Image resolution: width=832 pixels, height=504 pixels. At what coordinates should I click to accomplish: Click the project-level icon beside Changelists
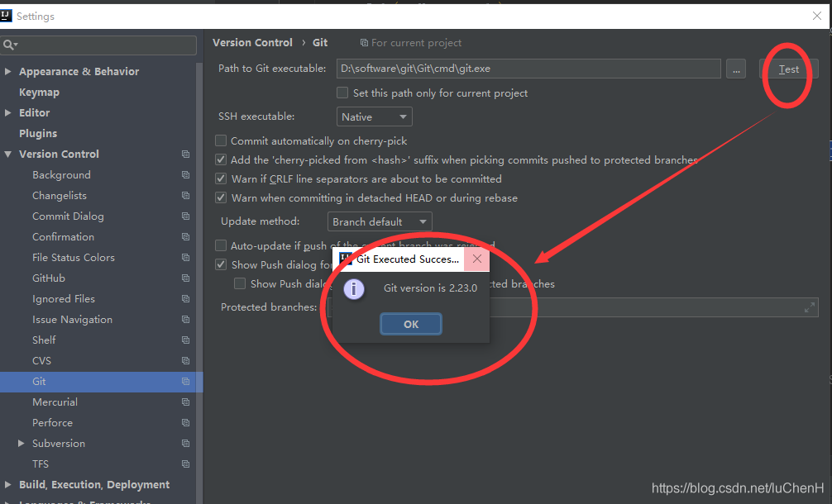click(185, 196)
